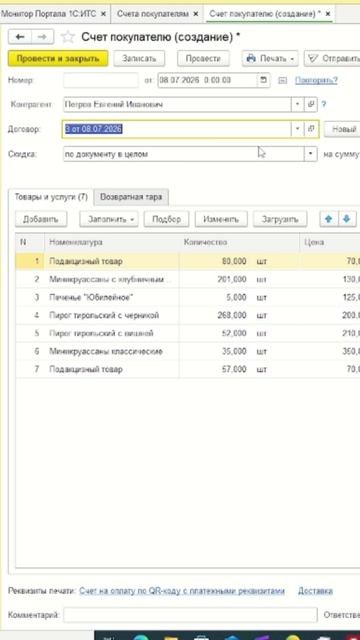Screen dimensions: 360x640
Task: Click the Подбор button
Action: click(166, 219)
